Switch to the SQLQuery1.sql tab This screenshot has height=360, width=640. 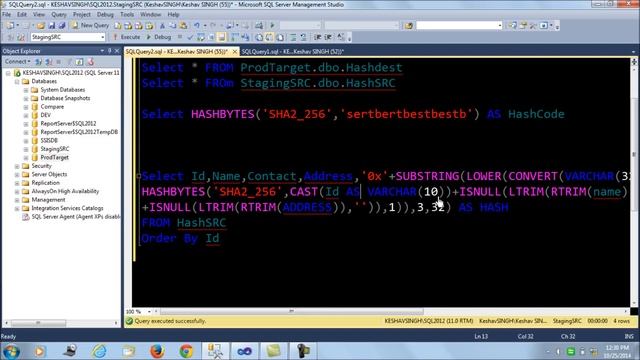(x=293, y=52)
